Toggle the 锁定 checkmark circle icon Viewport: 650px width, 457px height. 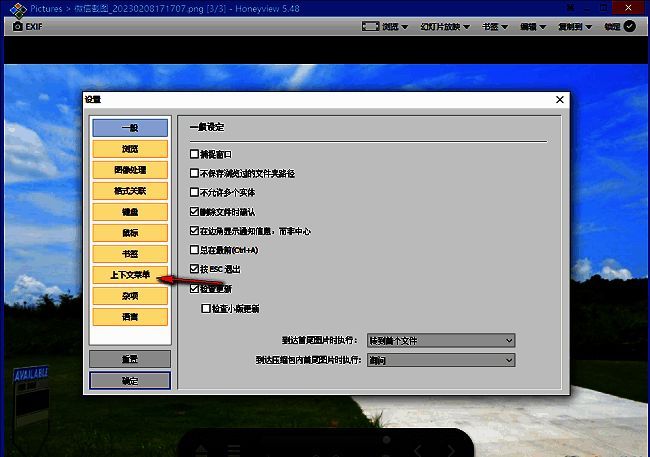tap(630, 27)
